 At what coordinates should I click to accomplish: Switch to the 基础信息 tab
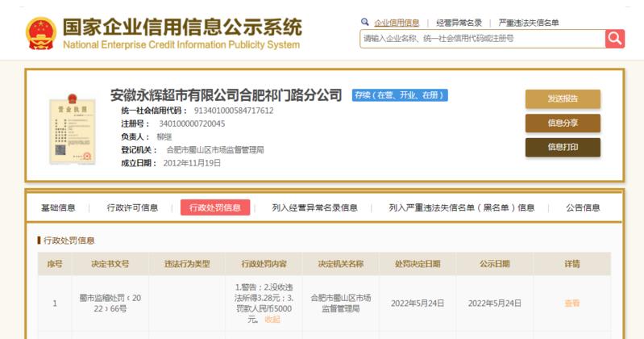(x=58, y=207)
